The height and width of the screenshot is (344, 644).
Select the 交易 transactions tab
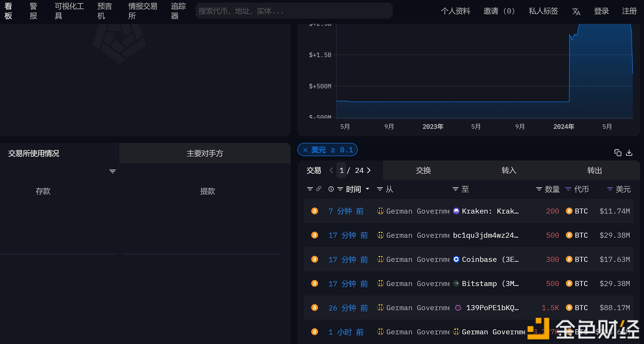[x=314, y=170]
